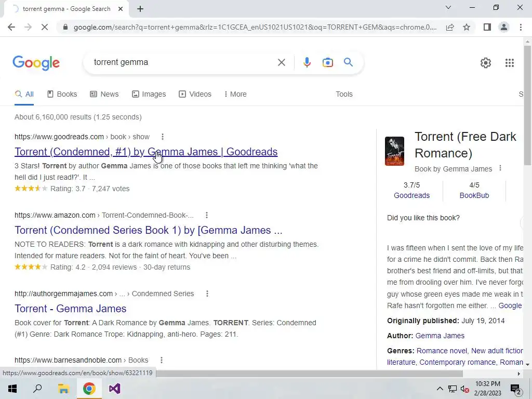
Task: Open New adult fiction genre link
Action: tap(497, 351)
